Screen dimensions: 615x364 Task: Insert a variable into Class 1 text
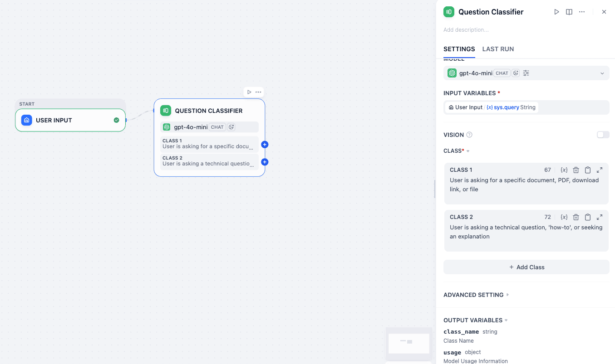tap(564, 170)
